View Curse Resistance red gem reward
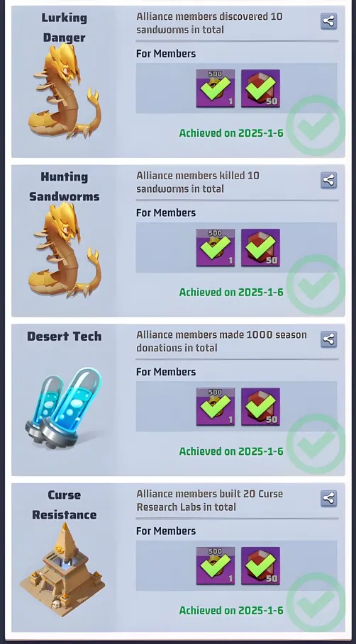Screen dimensions: 356x644 point(261,565)
